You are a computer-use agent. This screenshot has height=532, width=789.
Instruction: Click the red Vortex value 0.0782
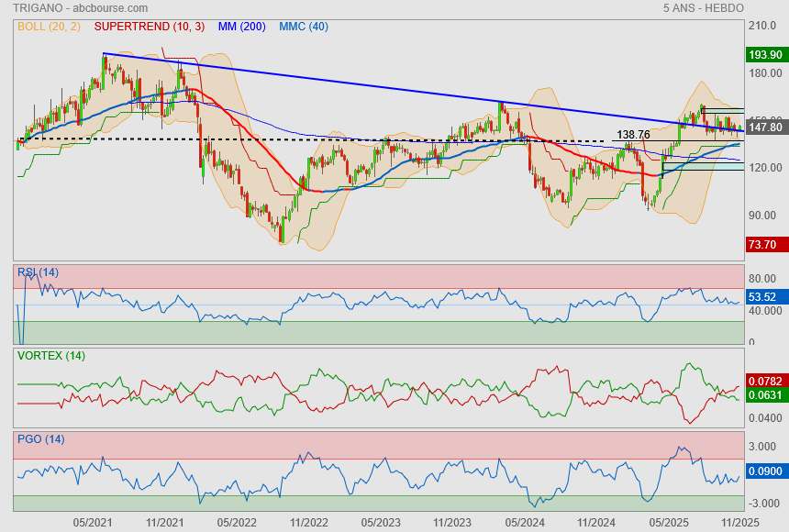pos(764,381)
